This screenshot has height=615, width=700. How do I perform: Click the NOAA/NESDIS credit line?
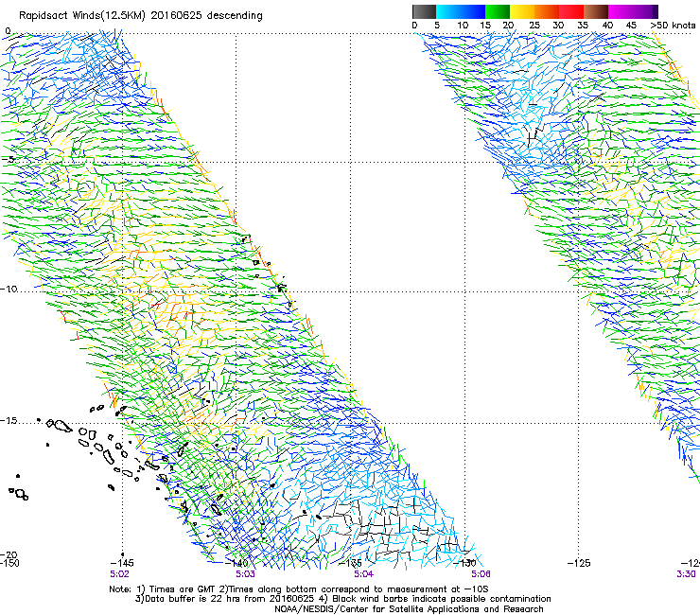(409, 609)
